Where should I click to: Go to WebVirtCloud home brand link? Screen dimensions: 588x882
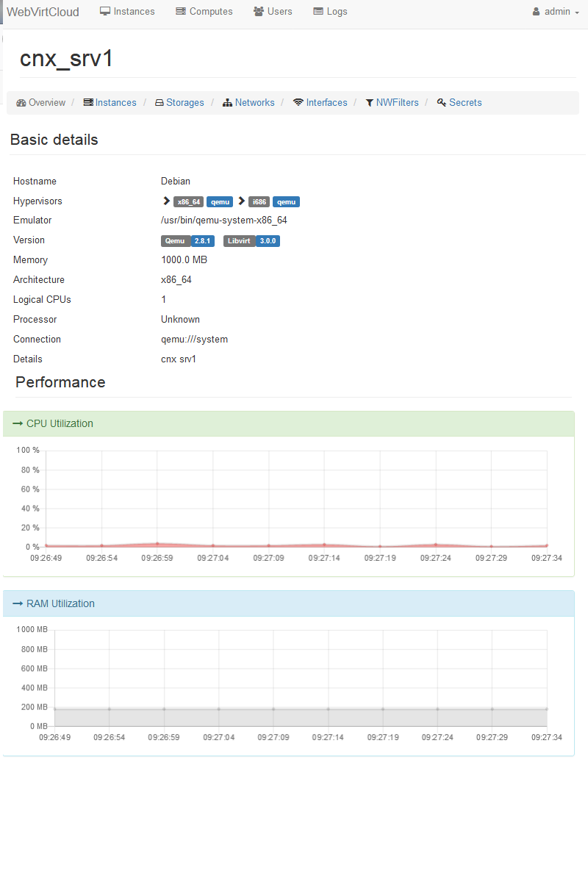pos(43,12)
